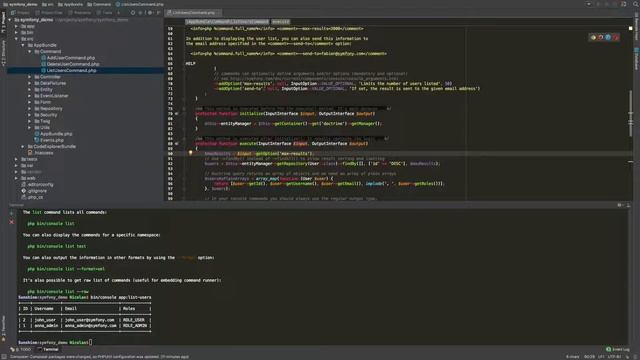Expand the tests folder arrow

[16, 159]
